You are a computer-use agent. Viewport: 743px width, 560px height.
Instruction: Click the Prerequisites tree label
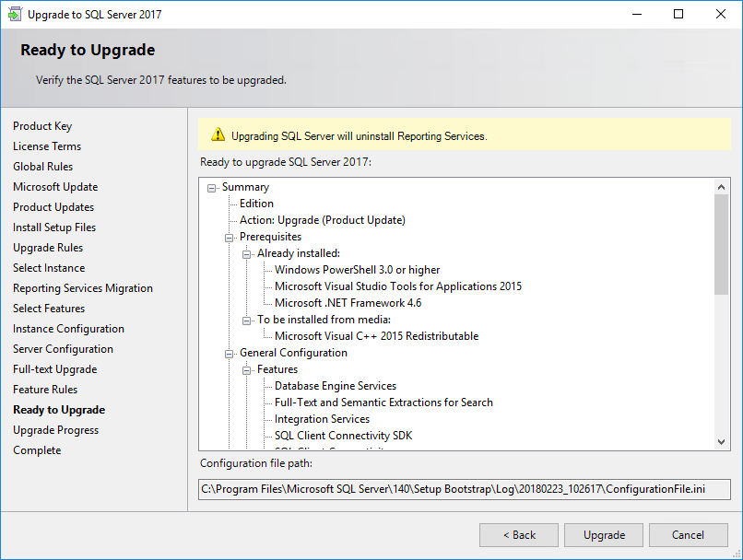coord(270,237)
